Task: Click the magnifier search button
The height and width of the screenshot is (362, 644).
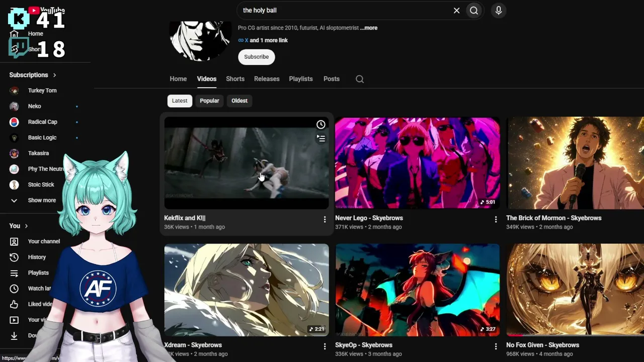Action: click(474, 11)
